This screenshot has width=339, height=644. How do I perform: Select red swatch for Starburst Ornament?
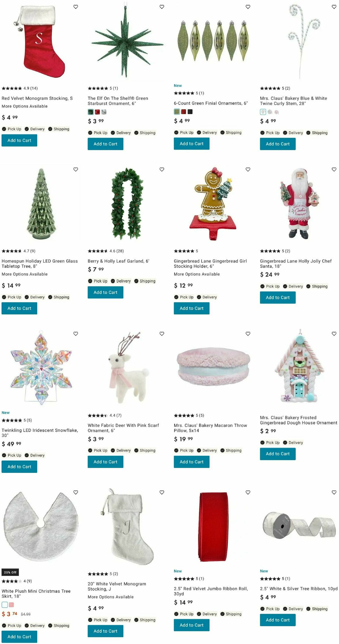tap(97, 112)
